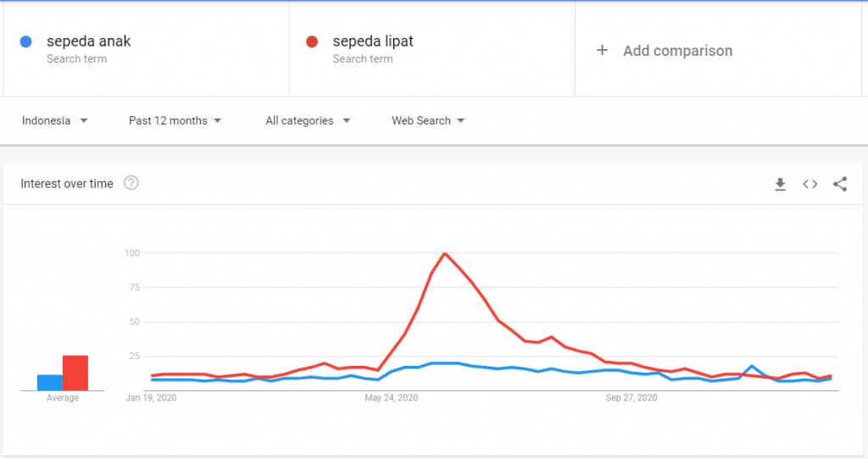The image size is (868, 459).
Task: Edit the sepeda anak search term
Action: click(89, 41)
